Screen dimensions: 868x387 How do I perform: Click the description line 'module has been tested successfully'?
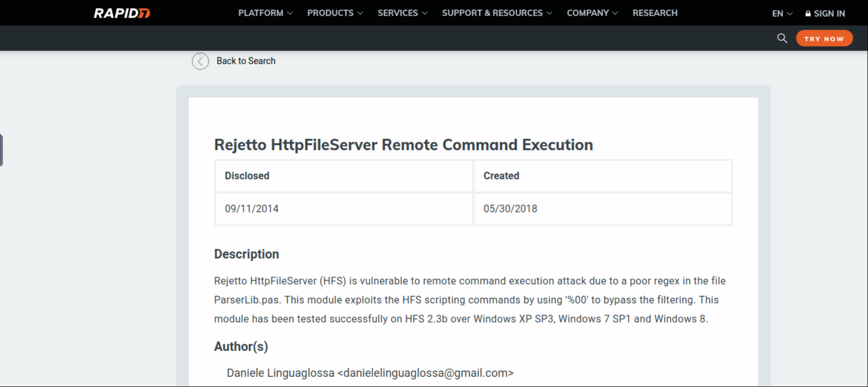coord(461,319)
